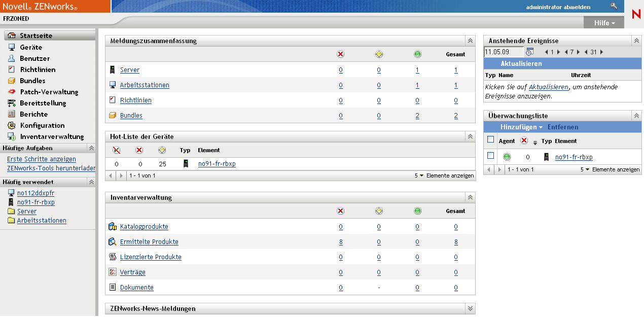The image size is (644, 317).
Task: Collapse the Meldungszusammenfassung panel
Action: [470, 41]
